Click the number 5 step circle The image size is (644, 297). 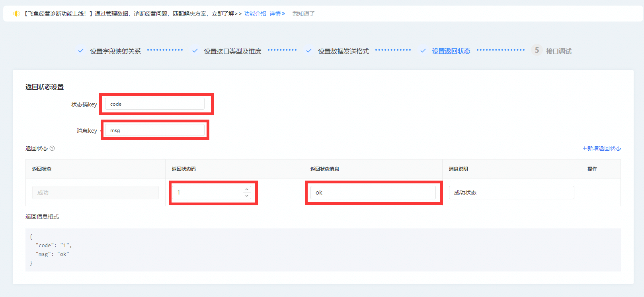[537, 50]
